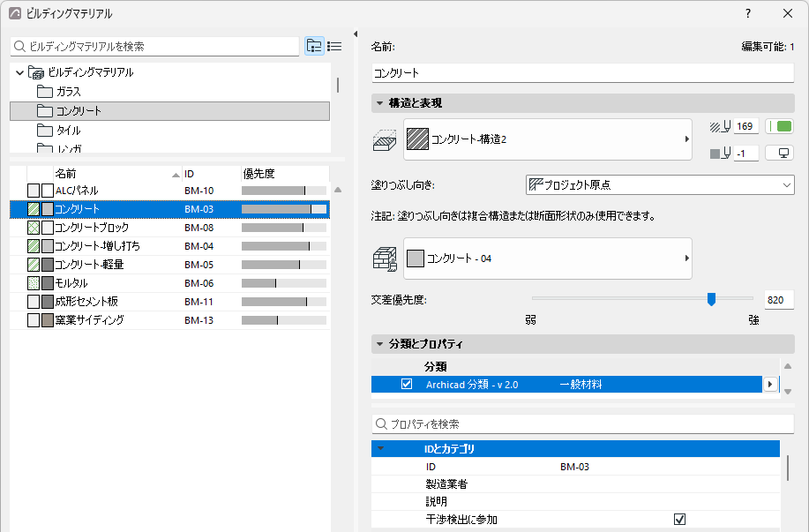The width and height of the screenshot is (809, 532).
Task: Collapse the 構造と表現 section
Action: pyautogui.click(x=379, y=103)
